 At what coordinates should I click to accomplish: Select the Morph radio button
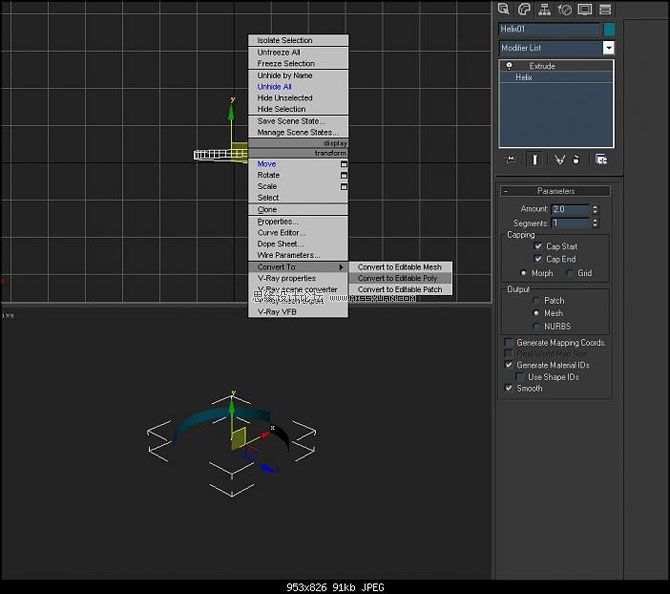[x=523, y=273]
